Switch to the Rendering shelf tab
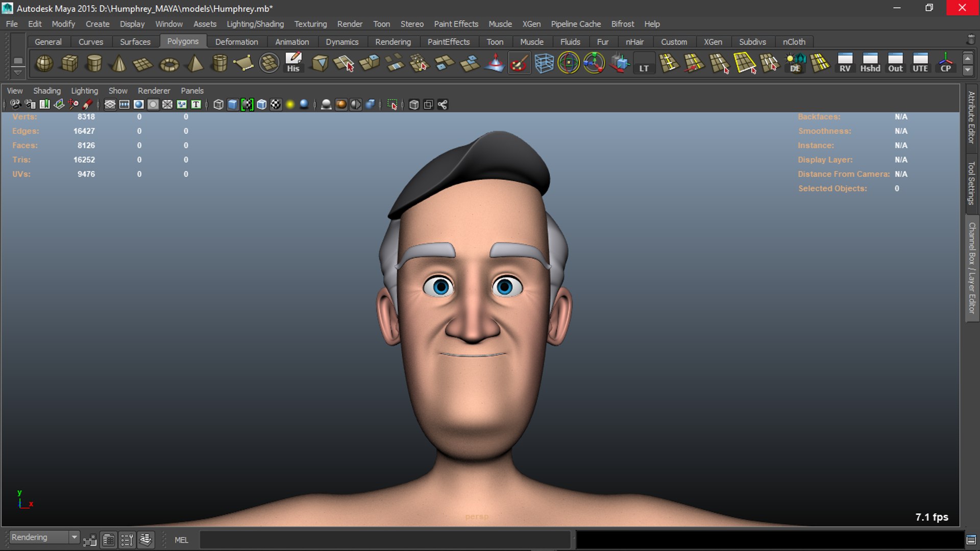 click(393, 42)
